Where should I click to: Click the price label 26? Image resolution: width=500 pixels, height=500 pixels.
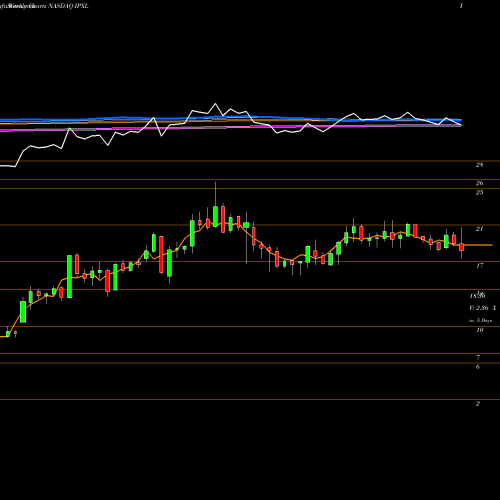479,183
